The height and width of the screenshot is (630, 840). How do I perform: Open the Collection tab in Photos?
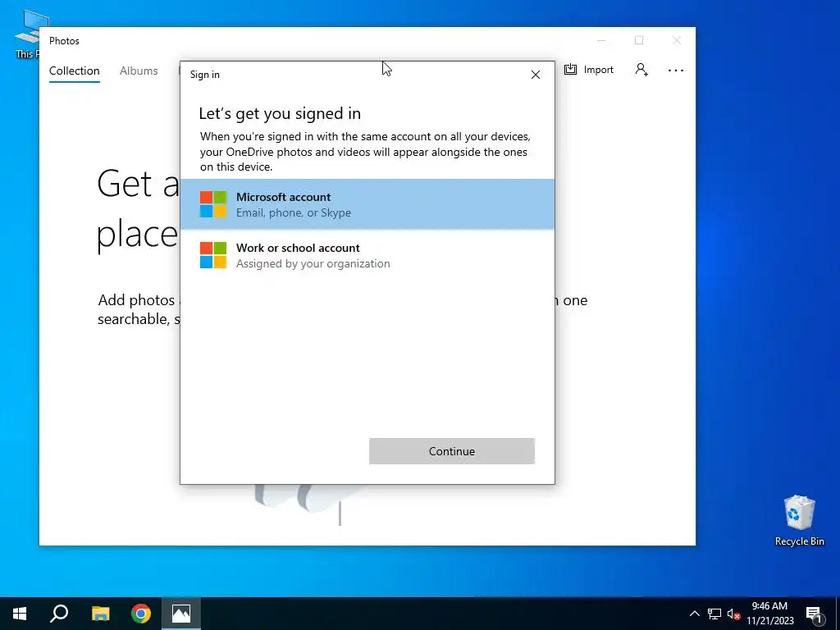(75, 71)
